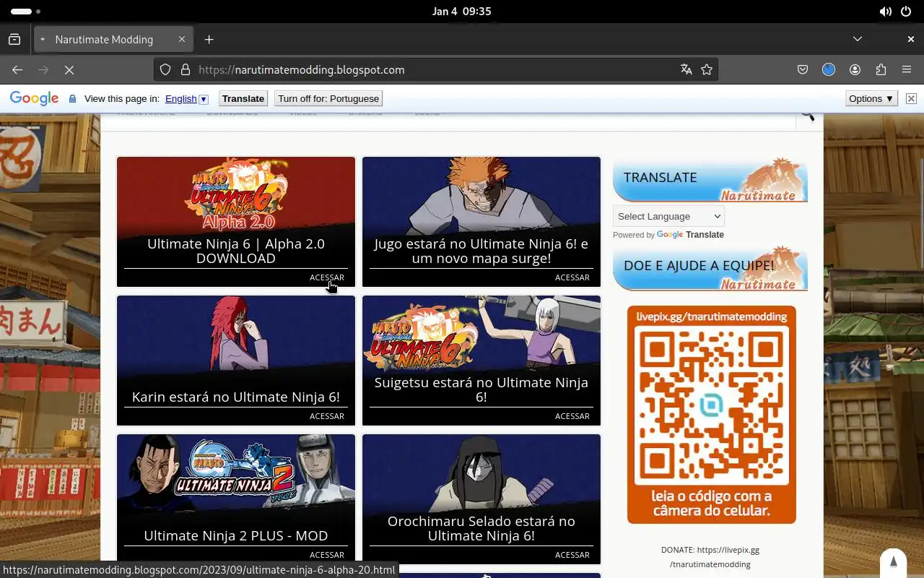Click the translate page icon in address bar
Viewport: 924px width, 578px height.
click(x=686, y=69)
